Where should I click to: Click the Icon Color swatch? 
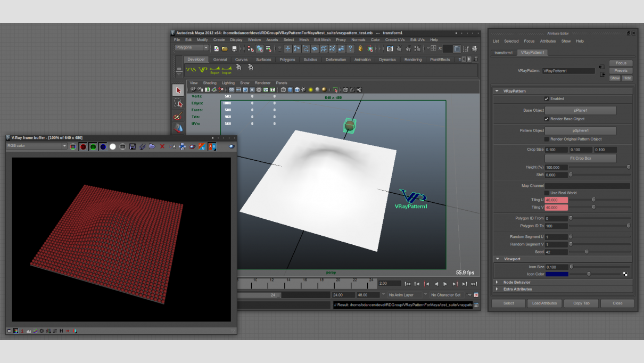pos(557,274)
